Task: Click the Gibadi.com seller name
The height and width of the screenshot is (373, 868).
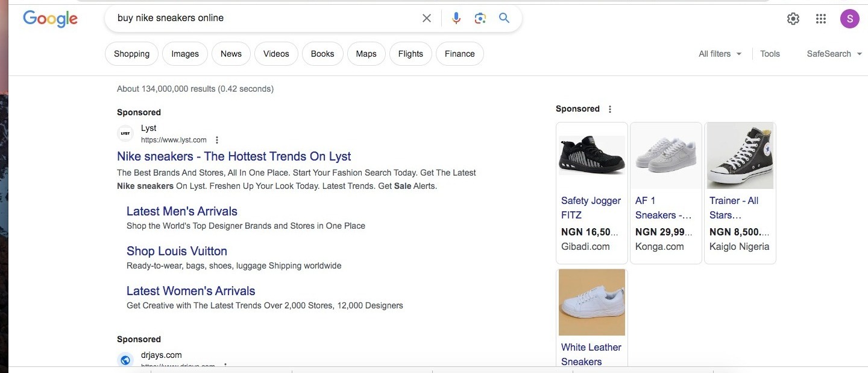Action: [x=585, y=246]
